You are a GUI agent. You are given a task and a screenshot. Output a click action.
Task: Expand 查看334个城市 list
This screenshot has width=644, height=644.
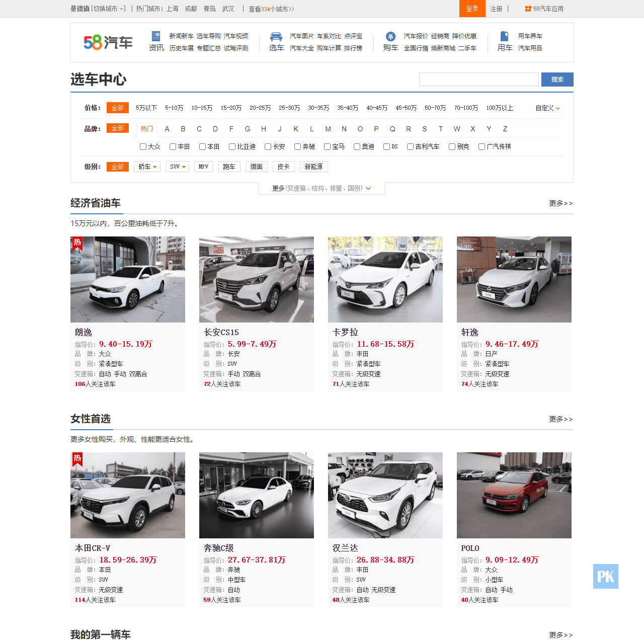[x=271, y=9]
